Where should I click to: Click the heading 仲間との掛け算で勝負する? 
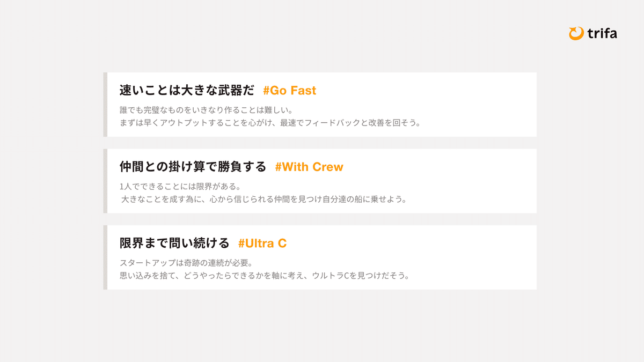point(193,167)
